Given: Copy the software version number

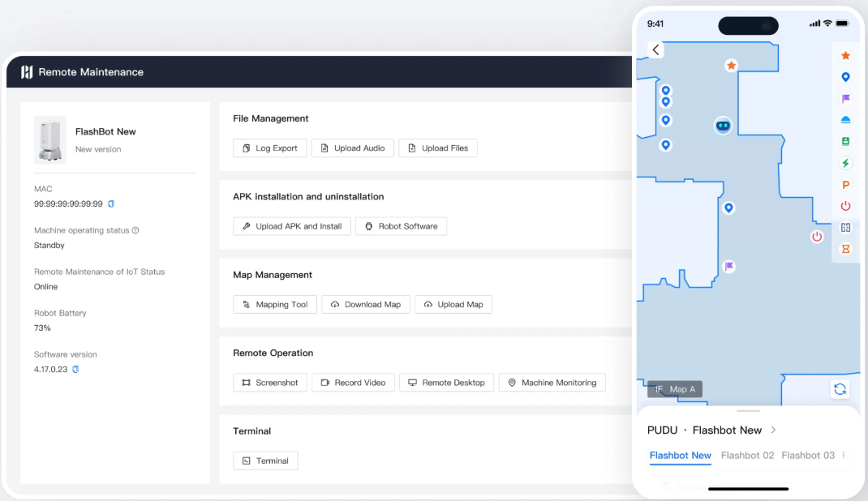Looking at the screenshot, I should click(75, 370).
